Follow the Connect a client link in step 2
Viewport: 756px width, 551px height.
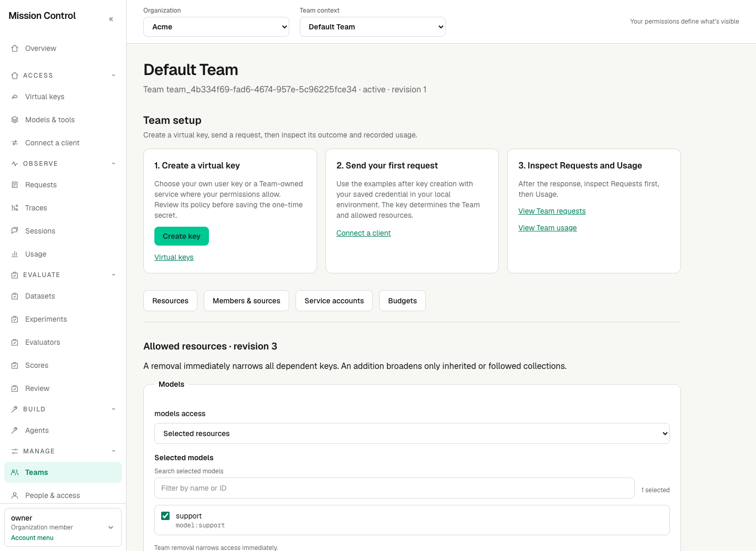click(x=363, y=233)
